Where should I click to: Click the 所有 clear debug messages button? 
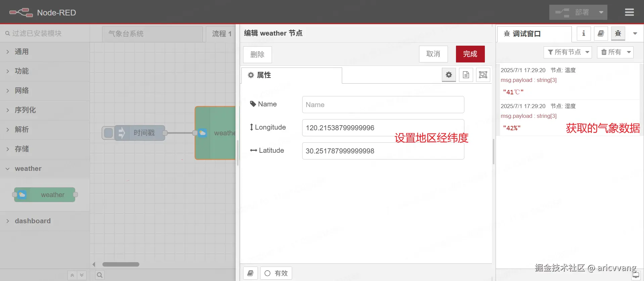611,52
